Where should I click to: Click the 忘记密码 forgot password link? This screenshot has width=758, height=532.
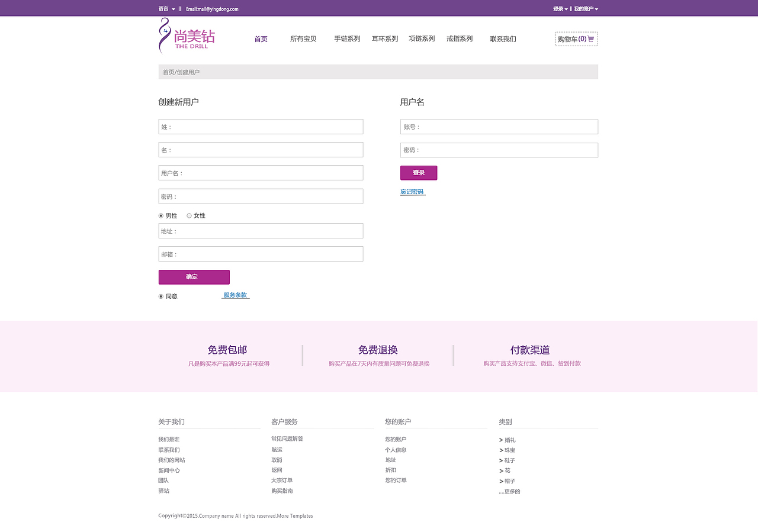(x=412, y=191)
